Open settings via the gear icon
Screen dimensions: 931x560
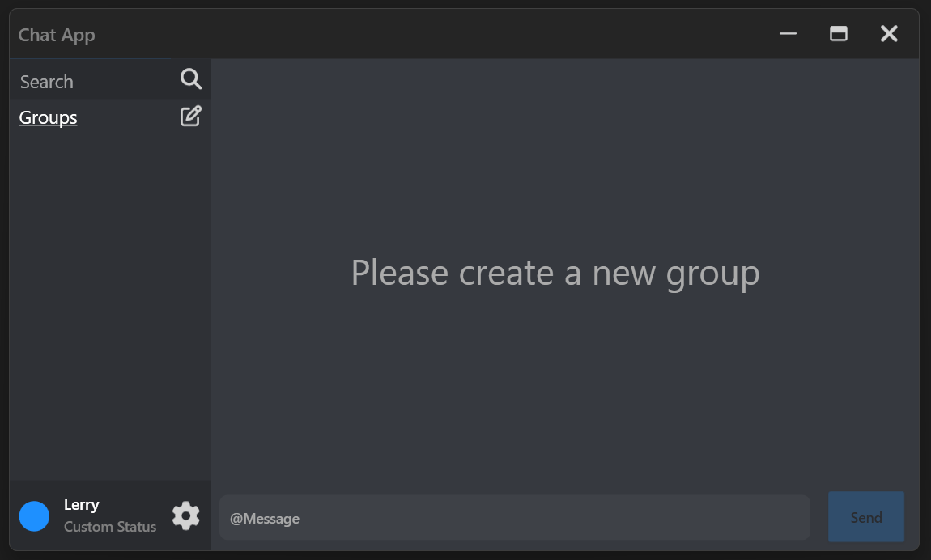coord(186,515)
